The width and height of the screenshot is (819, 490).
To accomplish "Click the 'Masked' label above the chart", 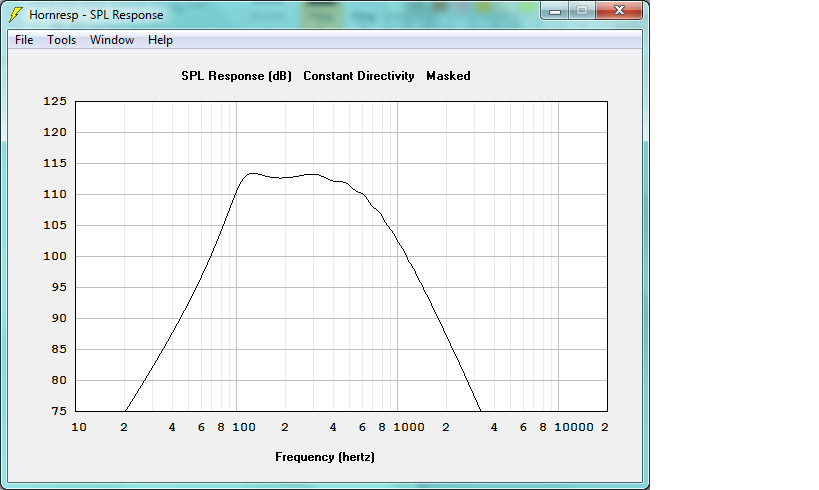I will click(448, 76).
